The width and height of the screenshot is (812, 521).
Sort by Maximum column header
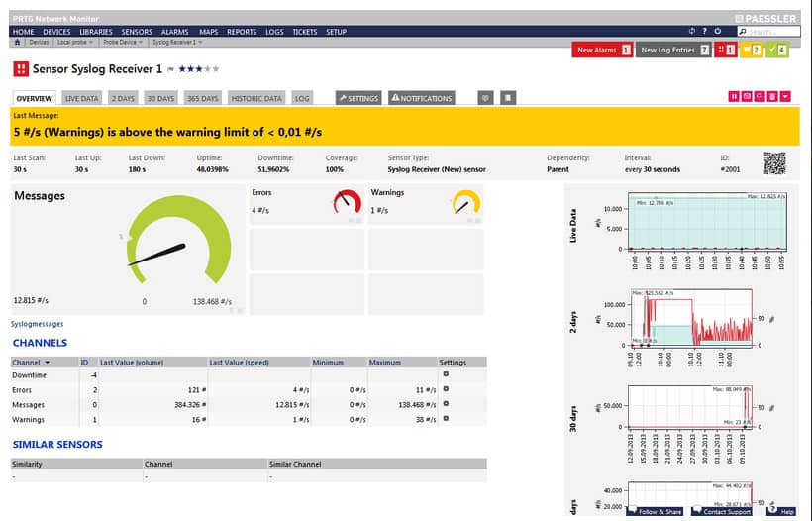(x=385, y=363)
